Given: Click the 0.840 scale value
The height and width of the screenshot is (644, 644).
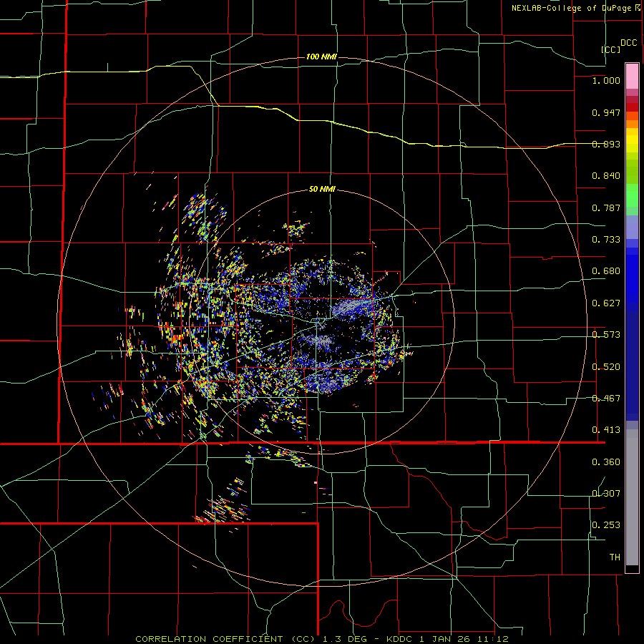Looking at the screenshot, I should click(606, 176).
